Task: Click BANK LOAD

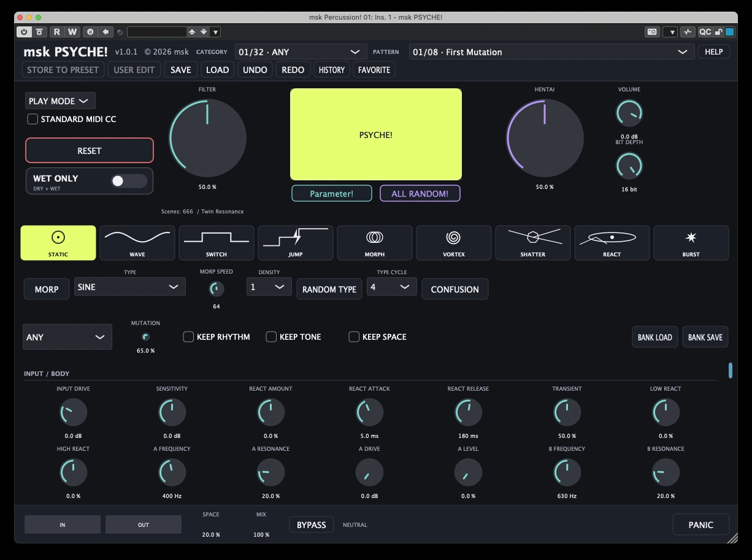Action: click(655, 337)
